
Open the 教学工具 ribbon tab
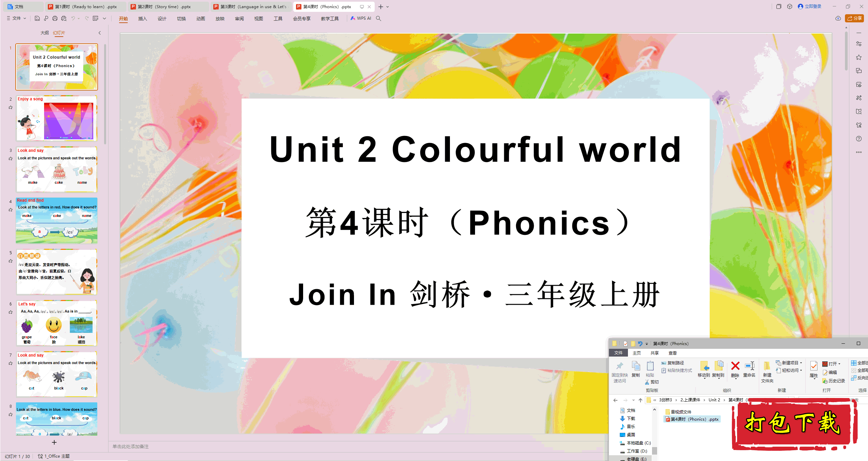point(330,19)
